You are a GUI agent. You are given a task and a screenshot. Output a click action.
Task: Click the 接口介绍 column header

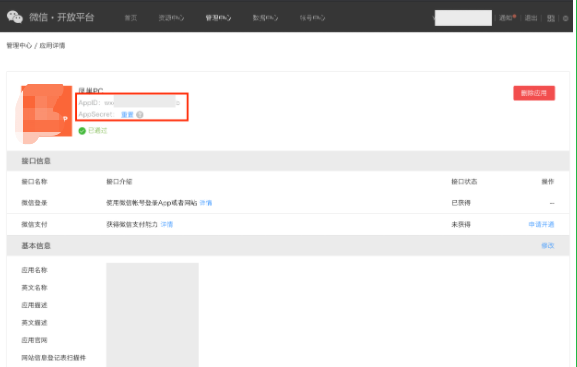point(119,181)
